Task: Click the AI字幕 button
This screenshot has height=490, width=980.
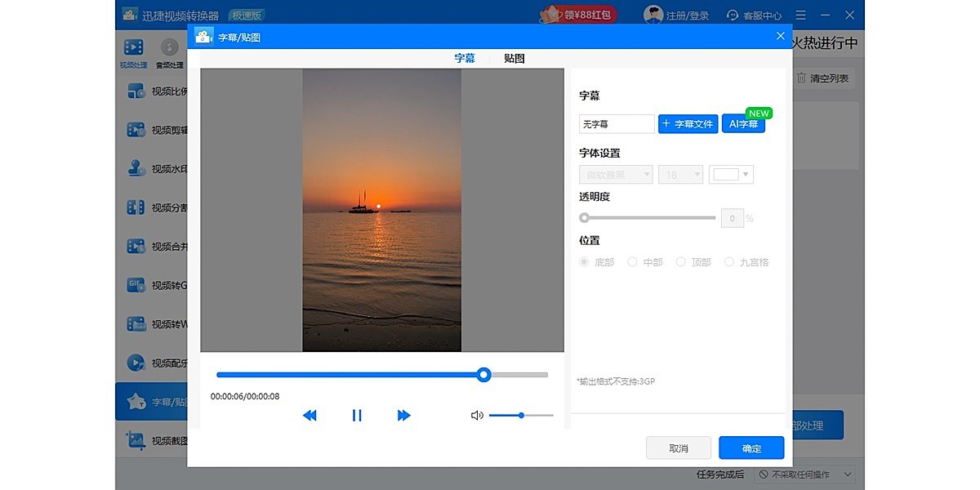Action: coord(743,123)
